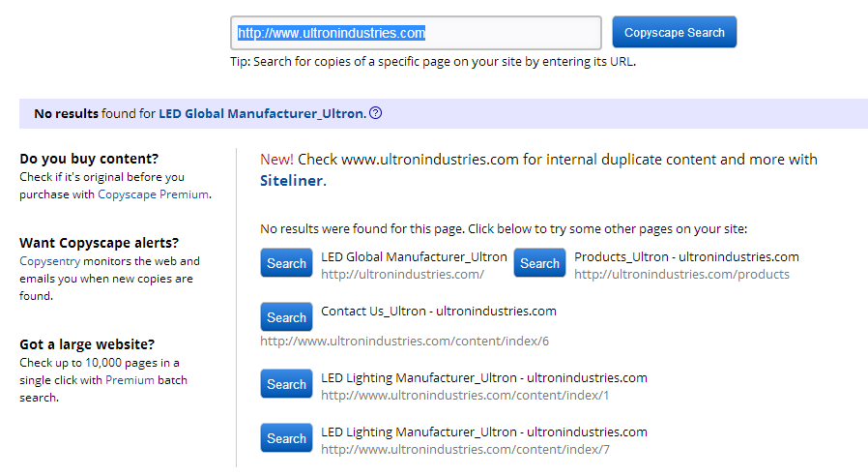Image resolution: width=868 pixels, height=476 pixels.
Task: Focus the URL search input field
Action: click(x=416, y=33)
